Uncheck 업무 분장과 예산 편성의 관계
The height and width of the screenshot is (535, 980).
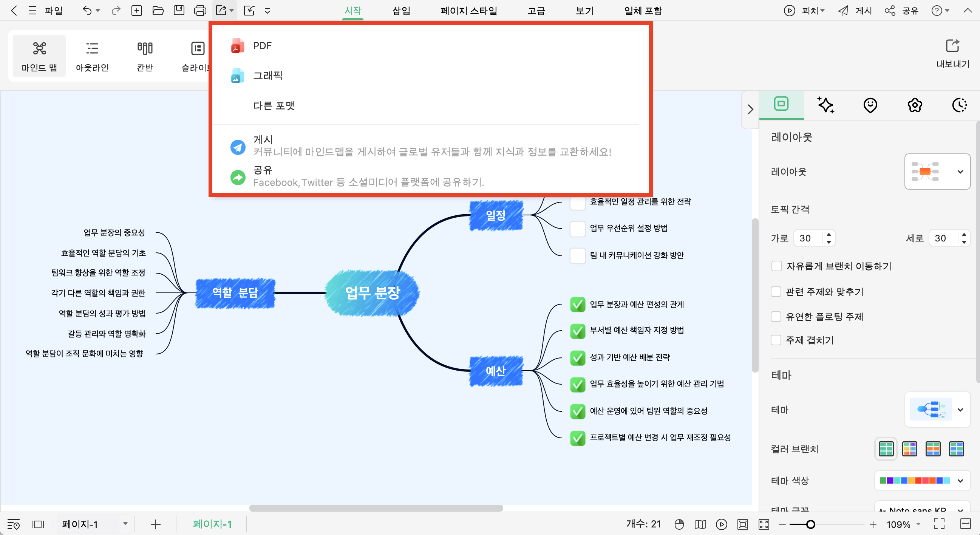(x=578, y=305)
